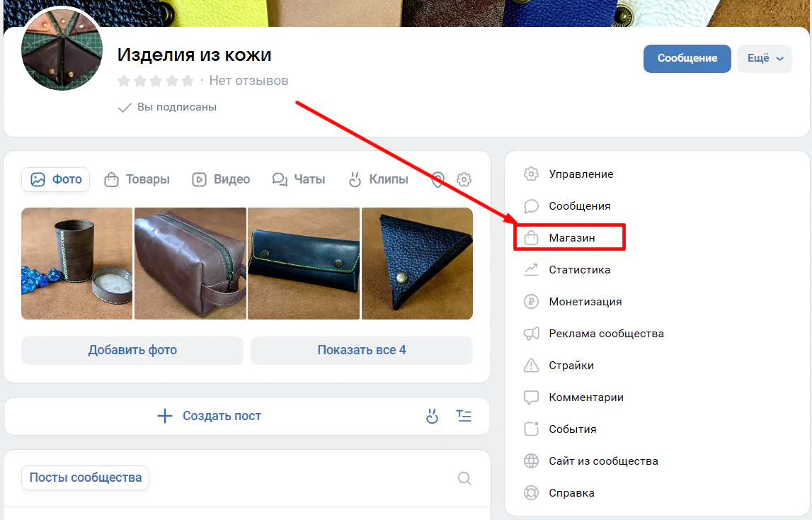Open the Магазин menu item
Screen dimensions: 812x520
coord(572,238)
